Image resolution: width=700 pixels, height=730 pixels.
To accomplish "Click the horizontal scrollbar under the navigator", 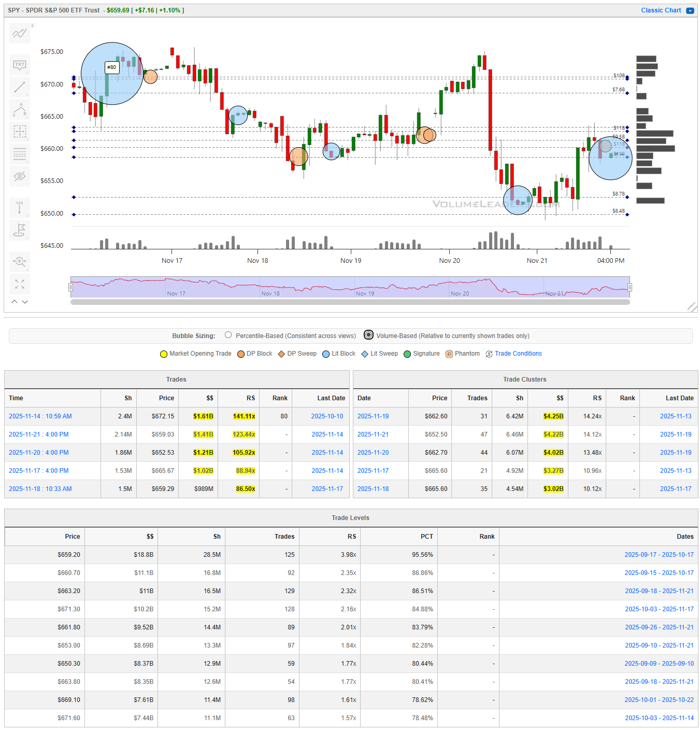I will point(350,302).
